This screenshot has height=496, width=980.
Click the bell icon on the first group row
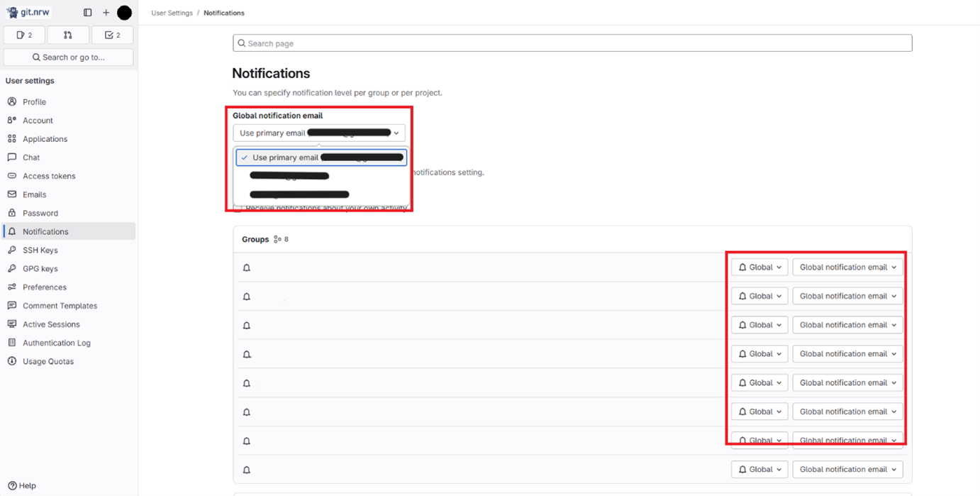pos(246,268)
